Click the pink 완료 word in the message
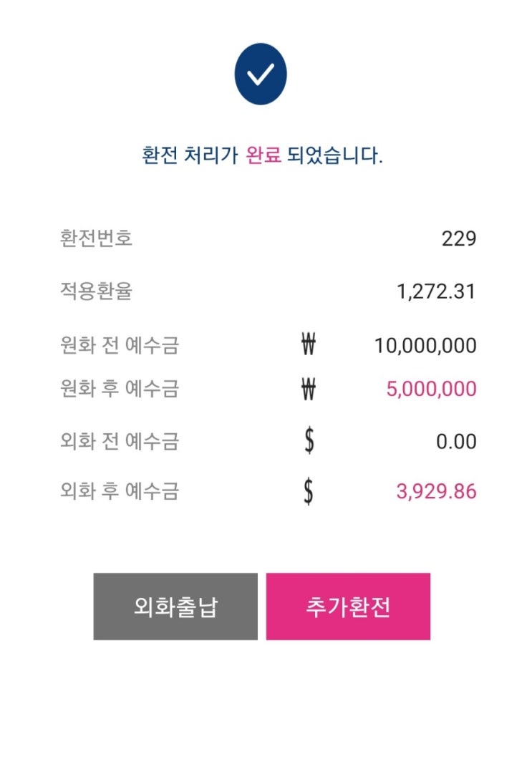 263,155
